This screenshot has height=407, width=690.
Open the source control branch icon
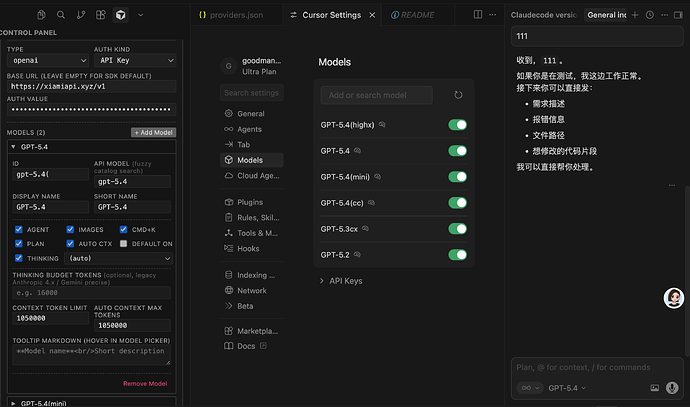pyautogui.click(x=81, y=15)
